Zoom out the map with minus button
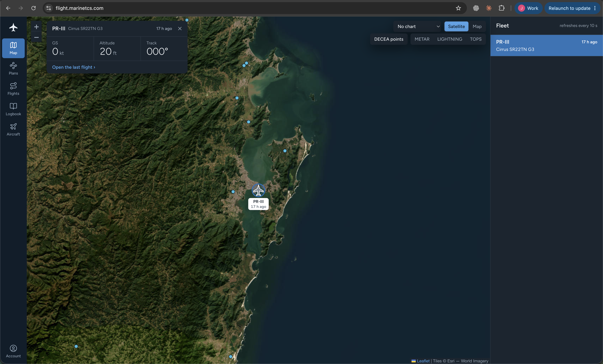Screen dimensions: 603x364 pyautogui.click(x=36, y=37)
